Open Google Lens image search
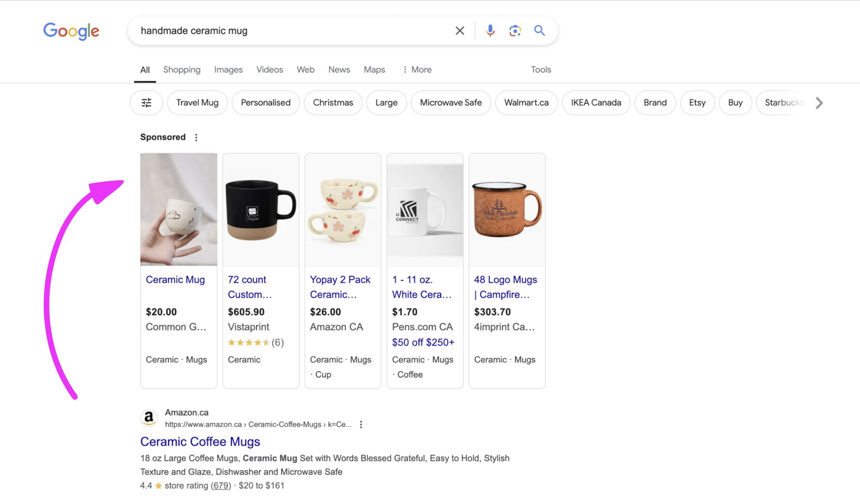 [515, 31]
